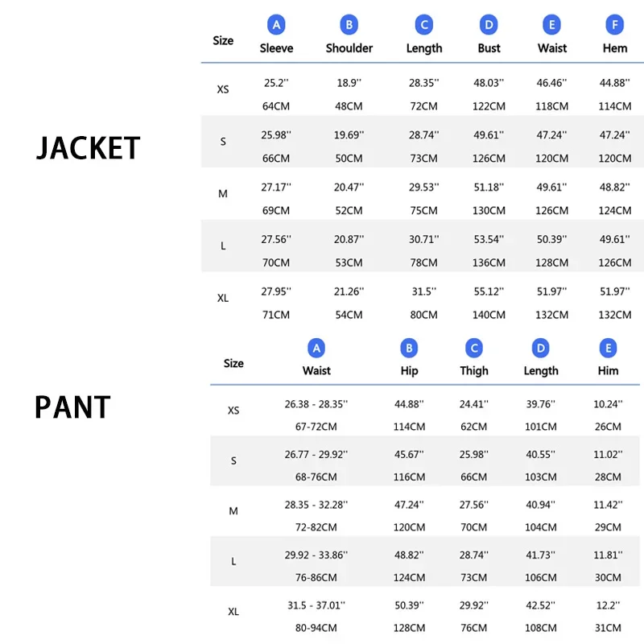Click the pant XS size row label
Screen dimensions: 644x644
pyautogui.click(x=233, y=411)
